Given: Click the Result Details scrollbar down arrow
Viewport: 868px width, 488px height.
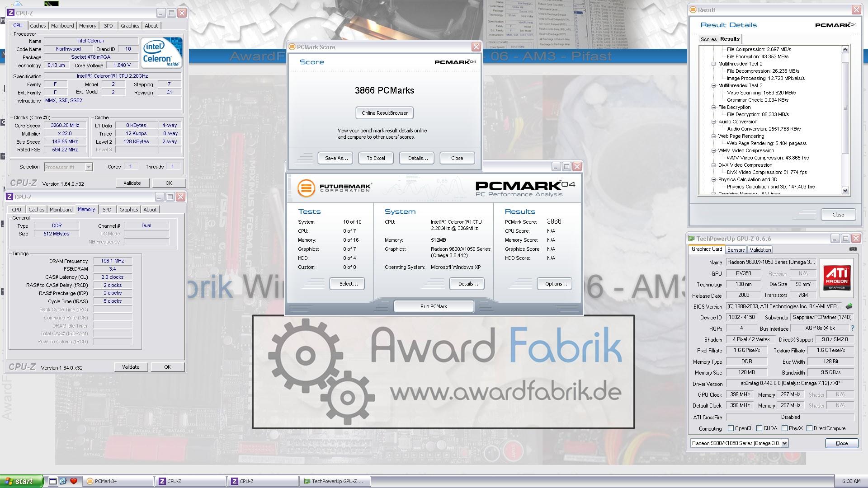Looking at the screenshot, I should tap(845, 191).
